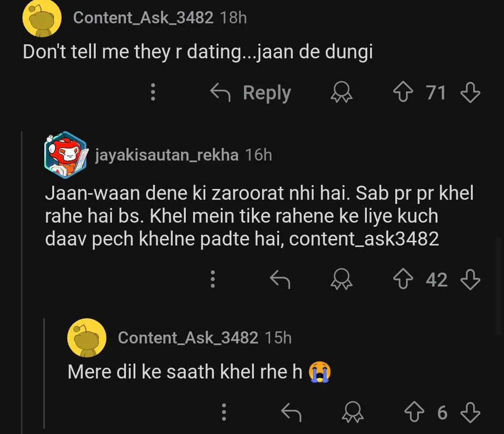
Task: Downvote the comment with 71 votes
Action: [x=470, y=93]
